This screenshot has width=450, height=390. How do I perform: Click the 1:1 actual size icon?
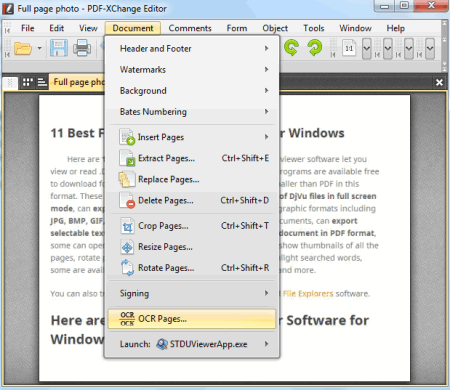click(x=349, y=49)
